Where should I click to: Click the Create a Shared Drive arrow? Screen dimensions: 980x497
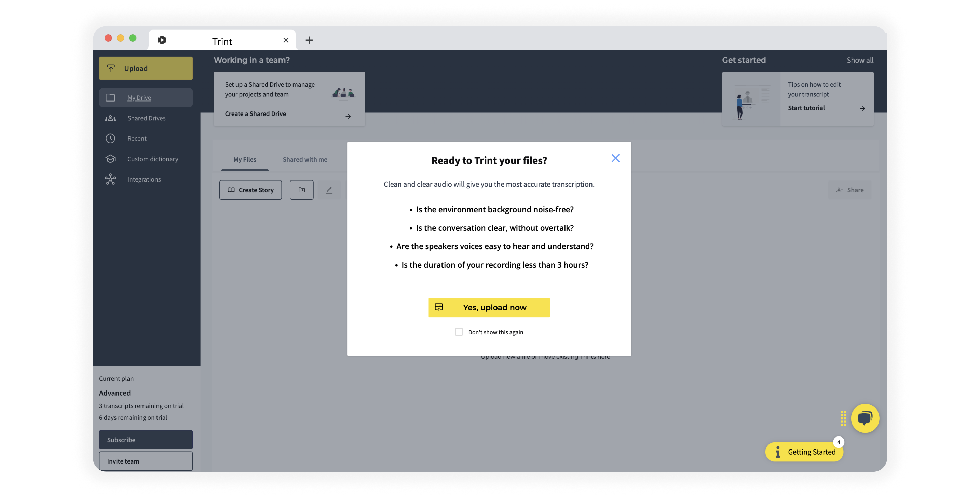point(348,117)
